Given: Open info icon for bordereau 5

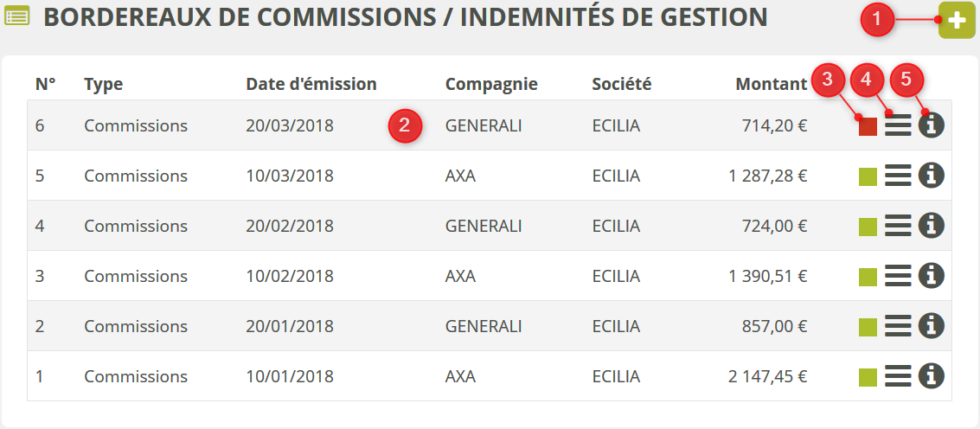Looking at the screenshot, I should (x=932, y=176).
